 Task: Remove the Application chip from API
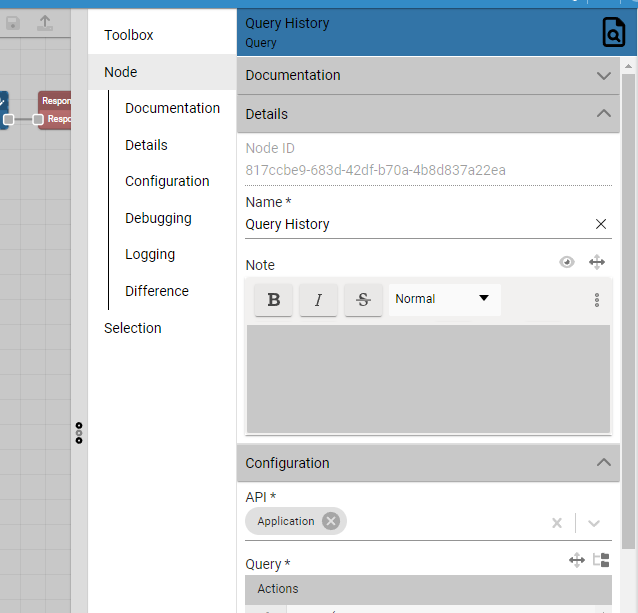(x=331, y=521)
